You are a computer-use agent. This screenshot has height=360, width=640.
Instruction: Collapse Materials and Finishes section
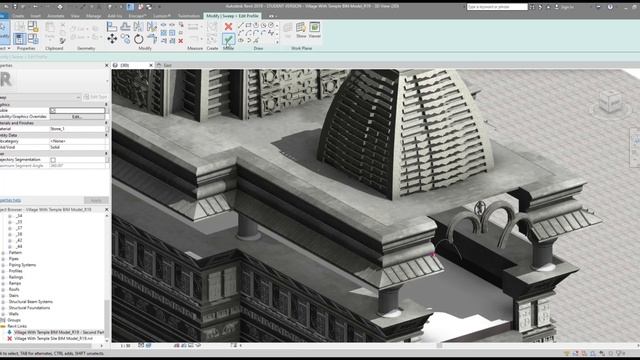click(107, 123)
